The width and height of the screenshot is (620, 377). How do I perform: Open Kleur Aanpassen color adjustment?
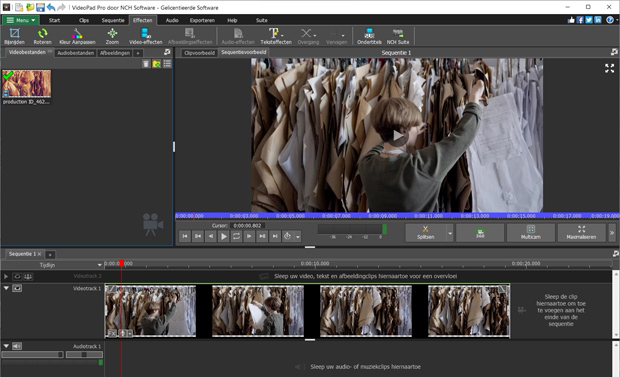coord(77,36)
